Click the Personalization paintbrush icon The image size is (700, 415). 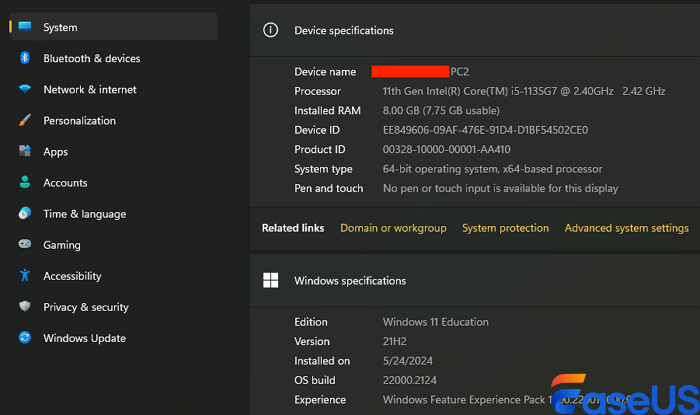coord(24,121)
